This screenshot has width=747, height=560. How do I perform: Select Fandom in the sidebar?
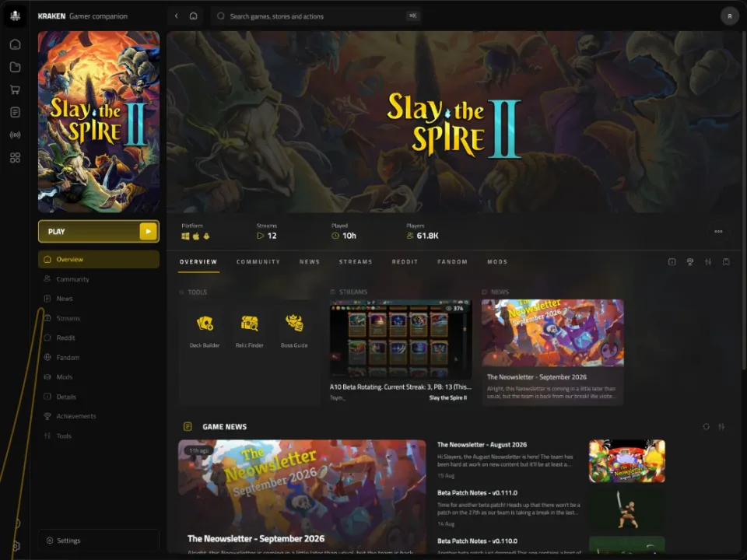click(x=99, y=357)
